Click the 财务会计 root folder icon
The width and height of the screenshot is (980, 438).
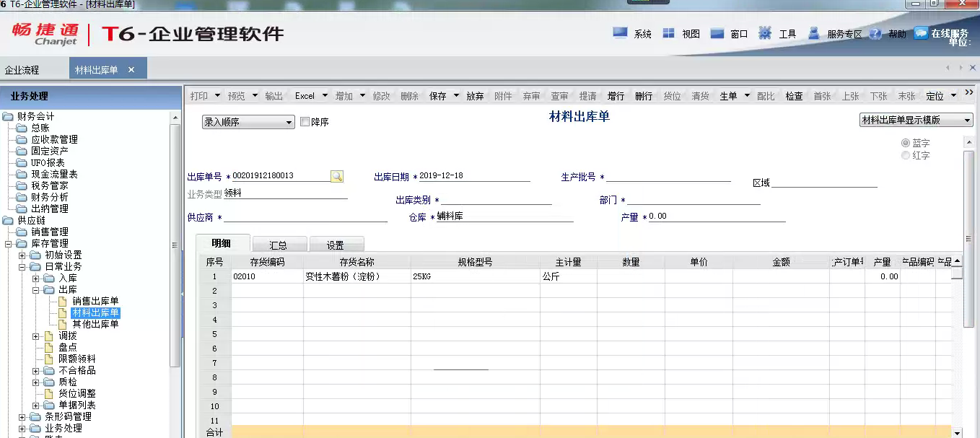pyautogui.click(x=8, y=116)
